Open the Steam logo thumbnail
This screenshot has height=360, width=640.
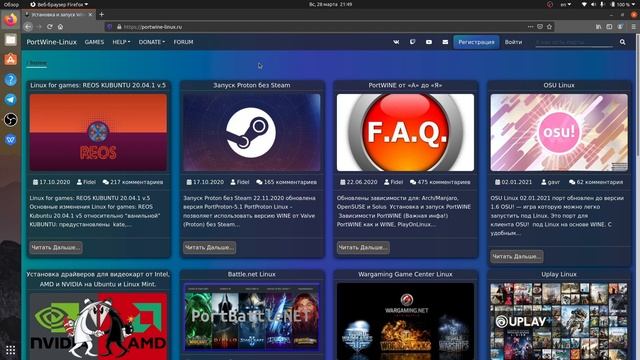point(251,133)
